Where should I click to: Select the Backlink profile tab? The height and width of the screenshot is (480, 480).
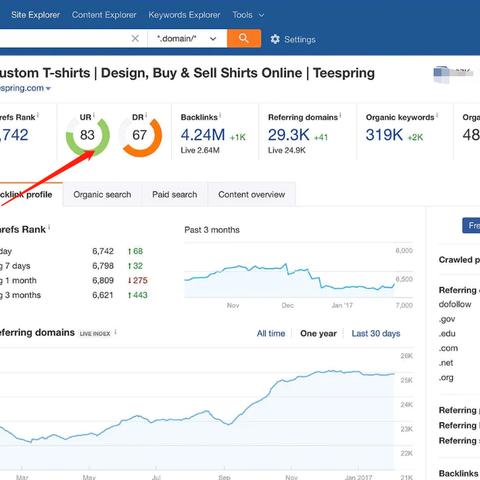pos(30,194)
